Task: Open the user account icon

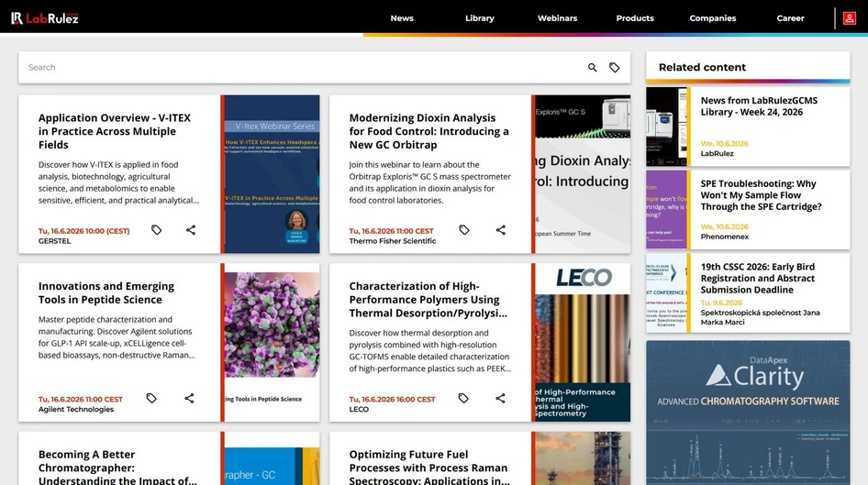Action: (849, 18)
